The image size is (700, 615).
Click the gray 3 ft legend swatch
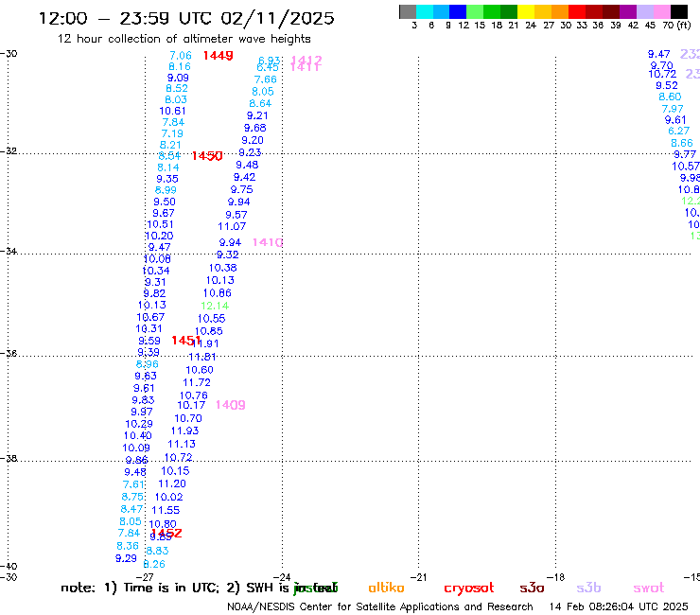pyautogui.click(x=408, y=11)
